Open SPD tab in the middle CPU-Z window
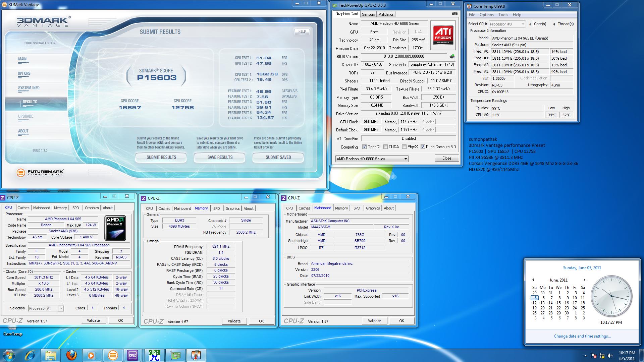The height and width of the screenshot is (362, 644). point(217,208)
